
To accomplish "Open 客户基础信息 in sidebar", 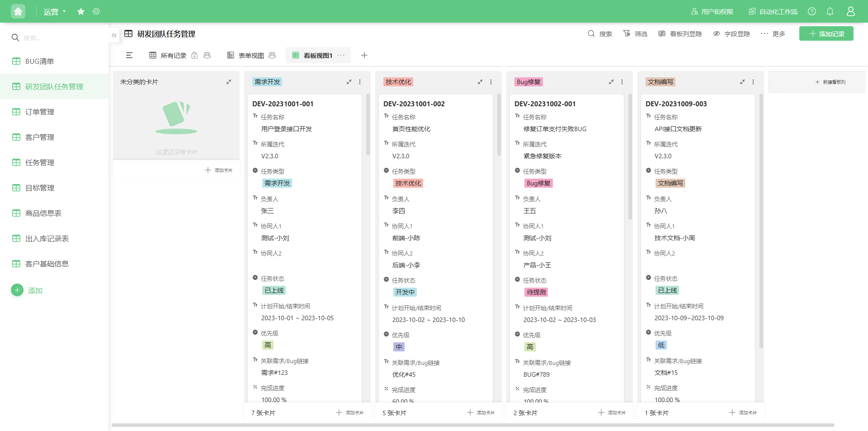I will [54, 264].
